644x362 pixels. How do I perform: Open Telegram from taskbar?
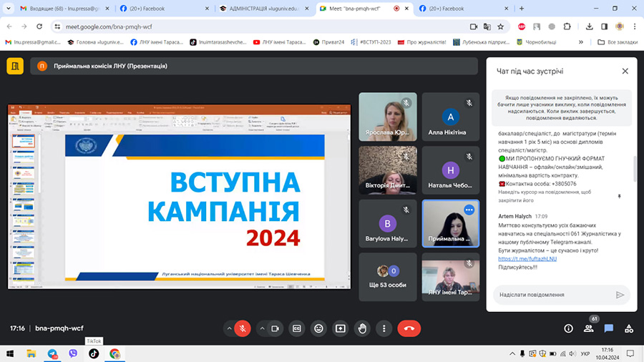[52, 353]
